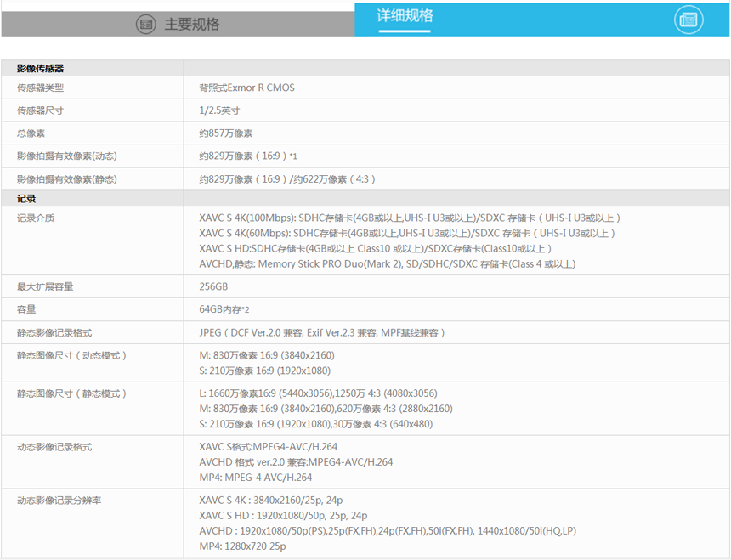Click the line MP4: MPEG-4 AVC/H.264
Image resolution: width=731 pixels, height=560 pixels.
point(256,478)
